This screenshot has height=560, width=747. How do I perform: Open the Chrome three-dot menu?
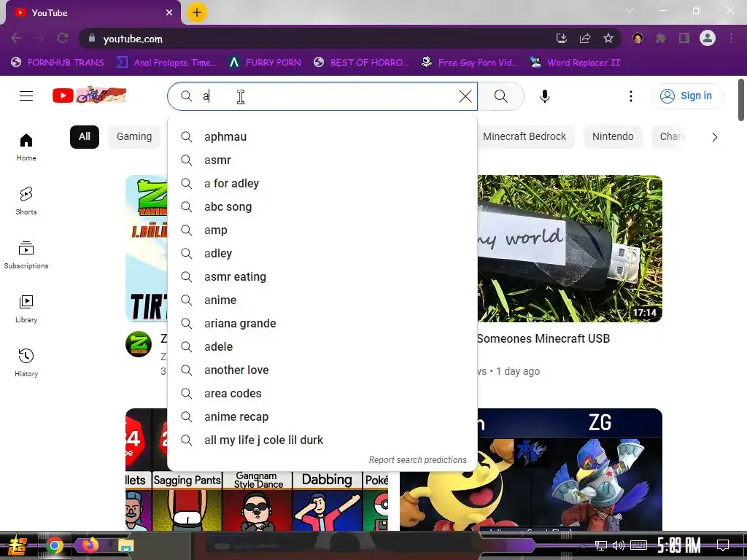click(731, 39)
